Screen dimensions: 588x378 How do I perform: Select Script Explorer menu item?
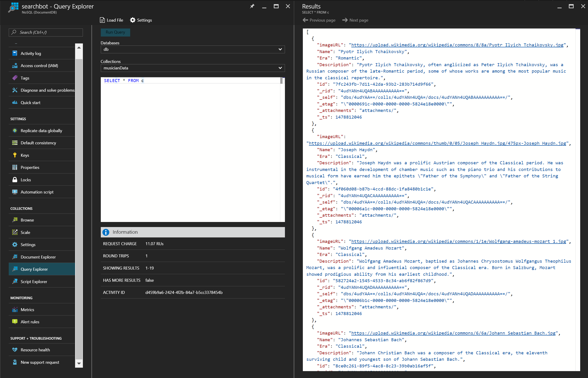[34, 281]
